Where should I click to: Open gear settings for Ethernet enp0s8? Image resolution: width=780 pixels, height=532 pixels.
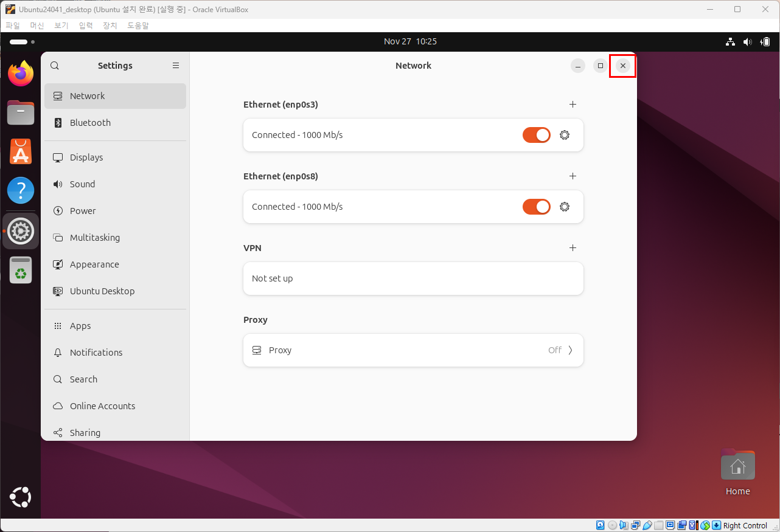(565, 207)
